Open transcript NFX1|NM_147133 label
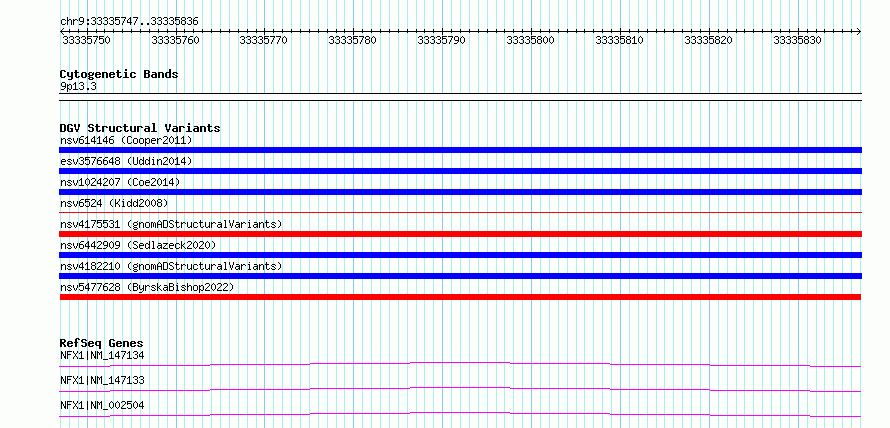Image resolution: width=890 pixels, height=428 pixels. (102, 380)
